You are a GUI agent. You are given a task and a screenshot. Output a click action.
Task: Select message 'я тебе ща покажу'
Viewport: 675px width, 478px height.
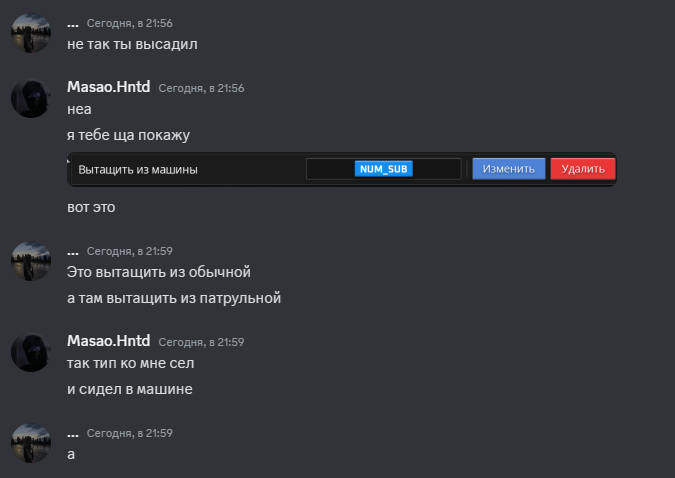tap(128, 135)
